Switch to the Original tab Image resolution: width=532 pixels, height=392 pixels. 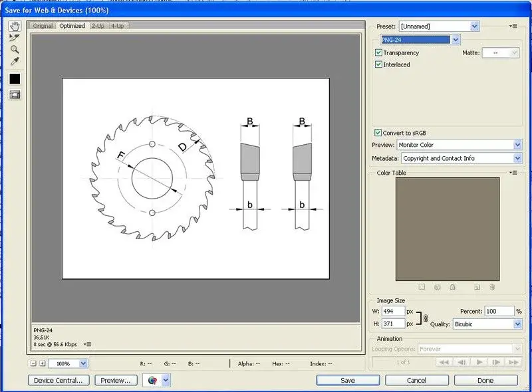pos(43,26)
